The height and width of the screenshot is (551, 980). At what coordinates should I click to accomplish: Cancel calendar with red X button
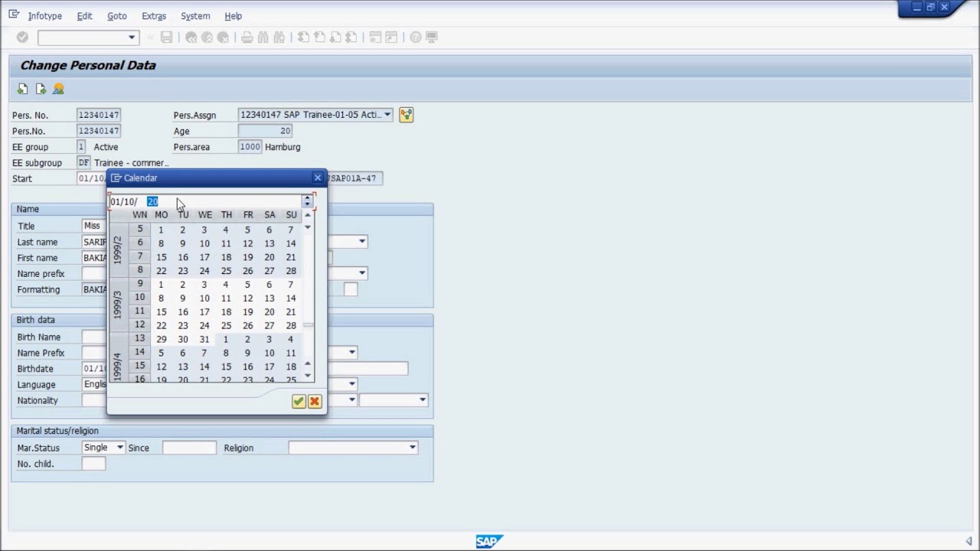pos(315,401)
